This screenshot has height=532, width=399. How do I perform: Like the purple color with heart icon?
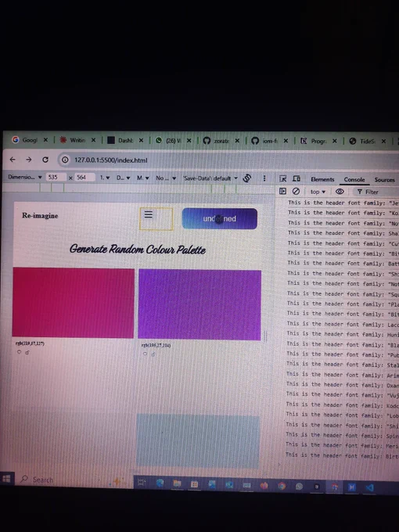coord(145,354)
